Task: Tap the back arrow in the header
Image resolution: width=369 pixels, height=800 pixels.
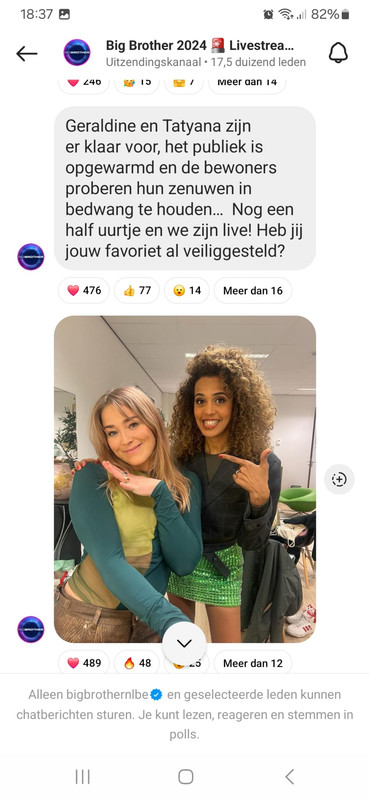Action: click(27, 53)
